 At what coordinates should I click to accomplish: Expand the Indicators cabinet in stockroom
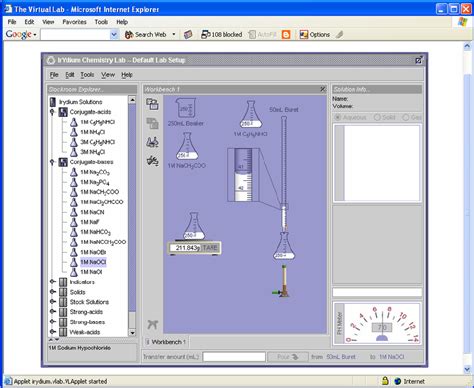point(53,282)
